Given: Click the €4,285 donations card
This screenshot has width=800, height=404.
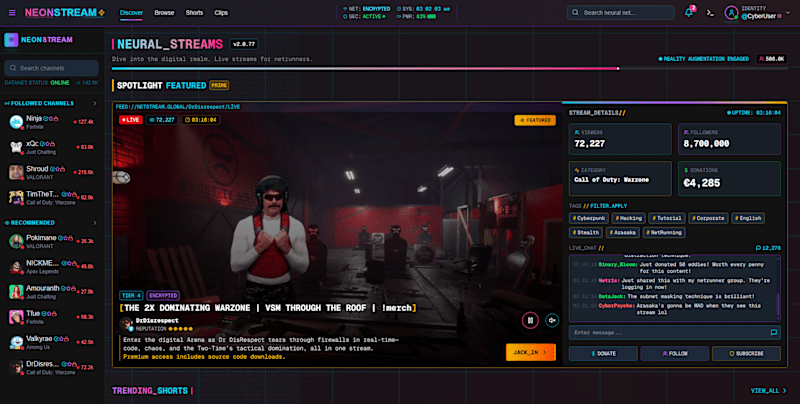Looking at the screenshot, I should coord(729,179).
